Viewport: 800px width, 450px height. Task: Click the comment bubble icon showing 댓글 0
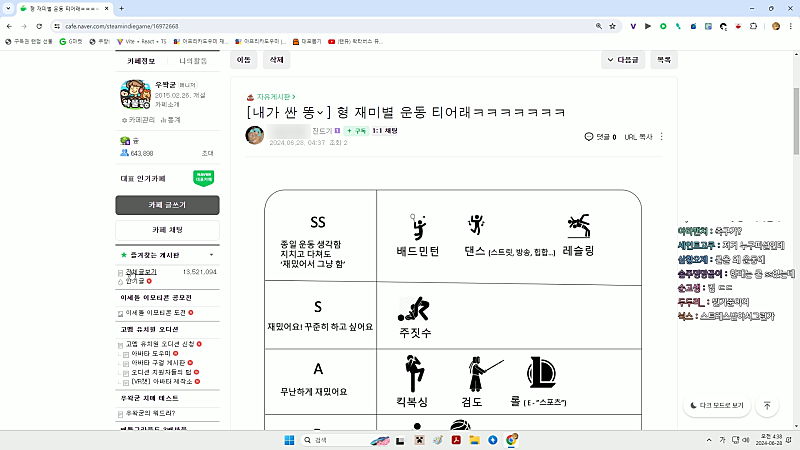coord(589,136)
